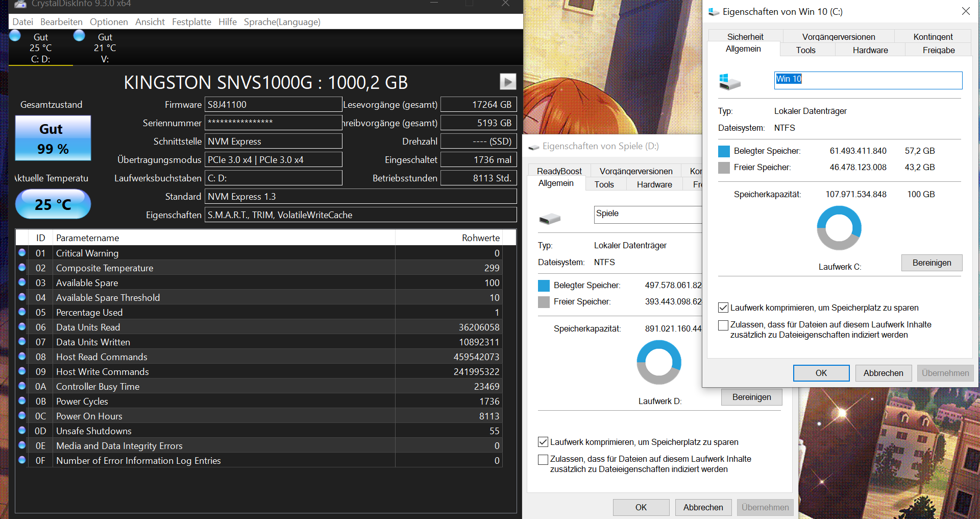Click the Win 10 (C:) drive icon
The width and height of the screenshot is (980, 519).
pos(729,82)
